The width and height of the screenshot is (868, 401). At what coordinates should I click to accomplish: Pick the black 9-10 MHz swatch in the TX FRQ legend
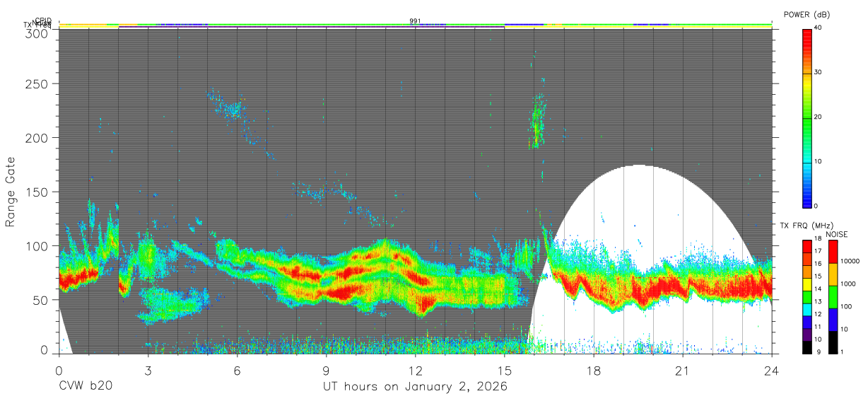(807, 347)
